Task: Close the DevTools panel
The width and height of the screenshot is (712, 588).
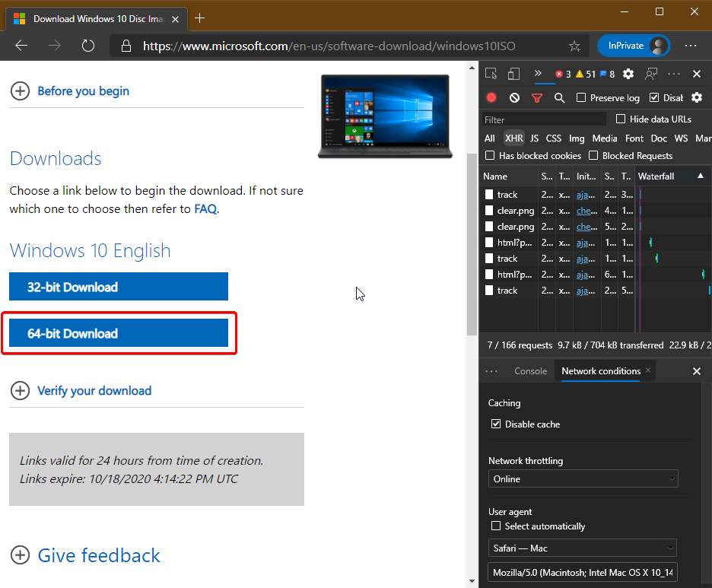Action: pyautogui.click(x=697, y=74)
